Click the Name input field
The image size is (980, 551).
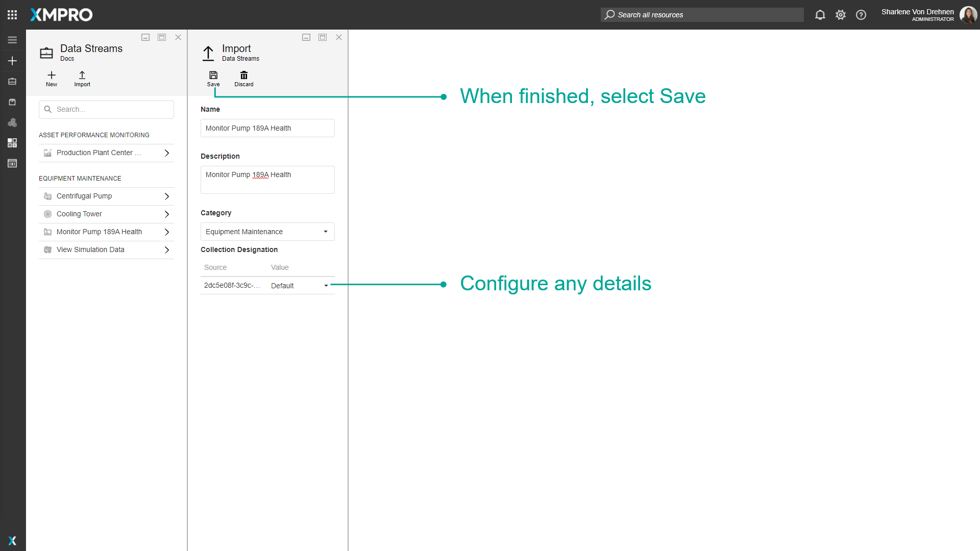tap(267, 128)
